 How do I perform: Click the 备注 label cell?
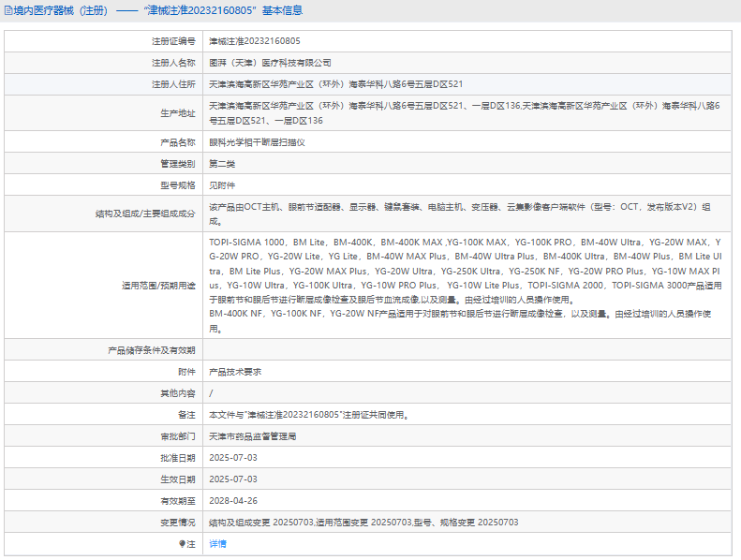coord(103,415)
